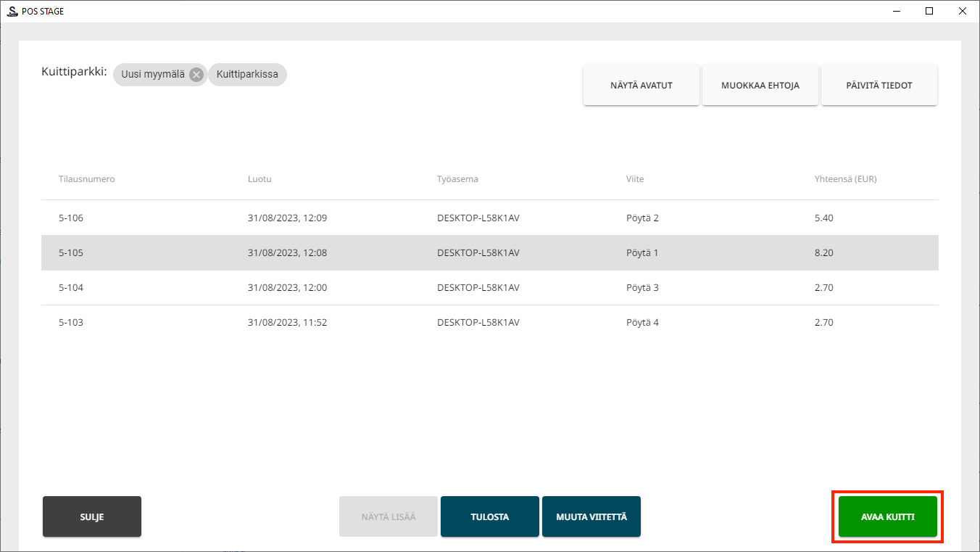The height and width of the screenshot is (552, 980).
Task: Minimize the POS STAGE window
Action: (x=896, y=11)
